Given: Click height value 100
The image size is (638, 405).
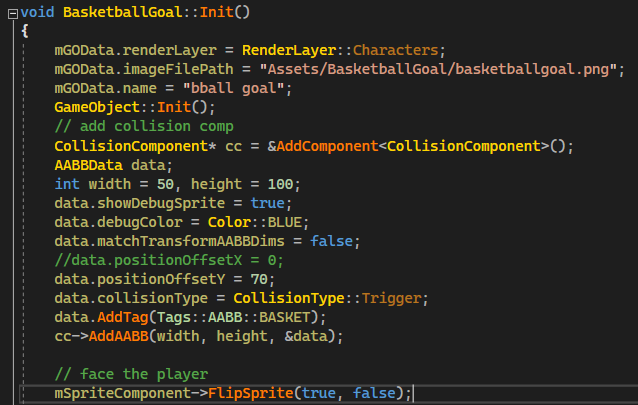Looking at the screenshot, I should 280,184.
